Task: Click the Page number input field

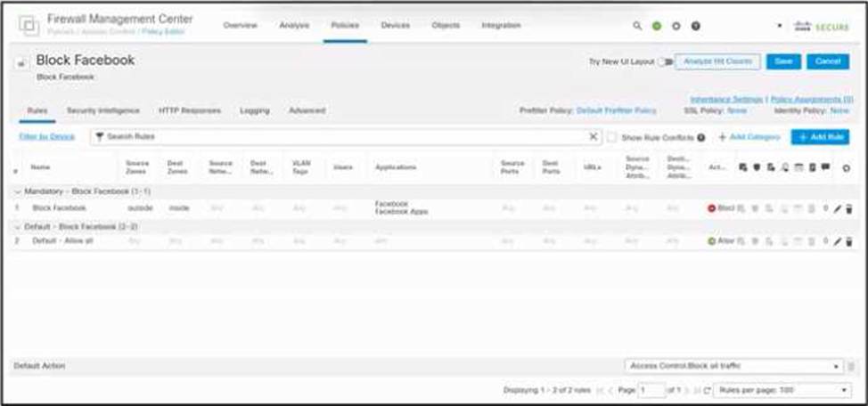Action: click(651, 391)
